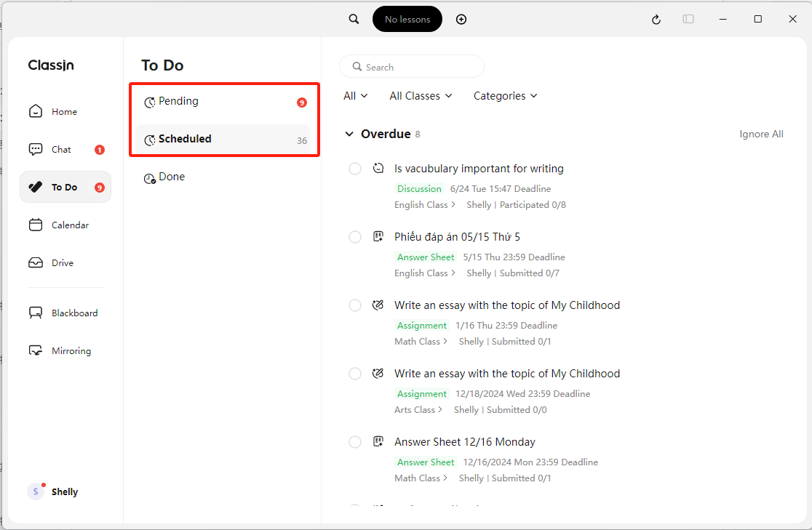
Task: Open the Blackboard icon in sidebar
Action: 35,313
